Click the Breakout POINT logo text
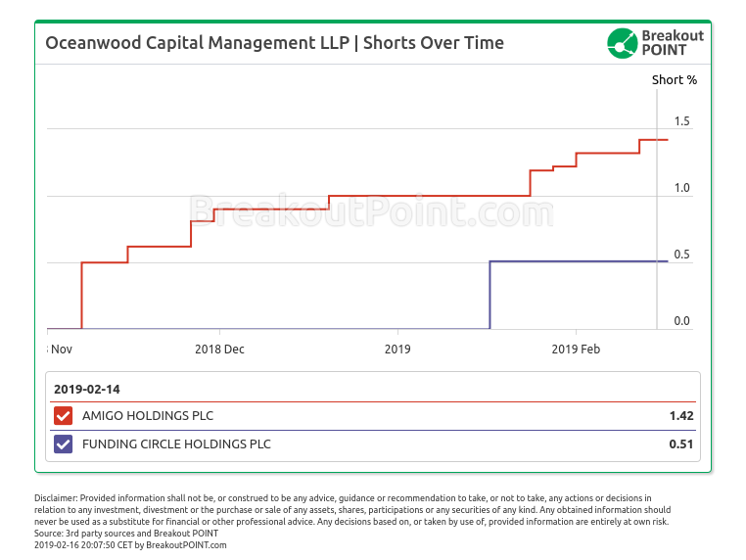Viewport: 746px width, 560px height. point(673,43)
